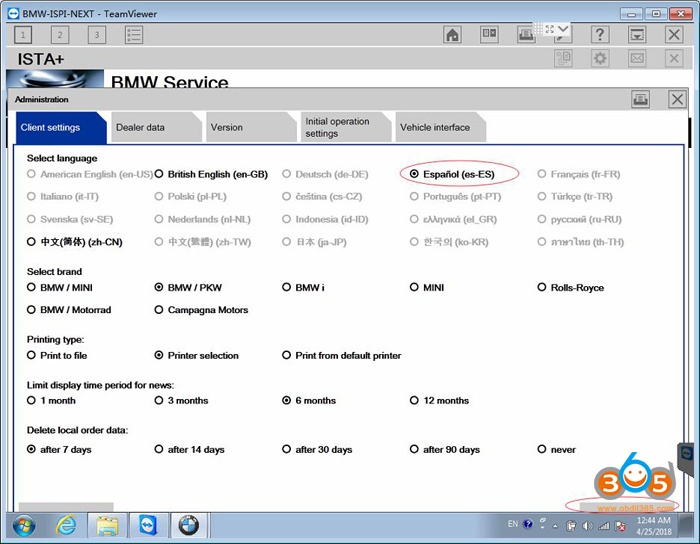Click the step 2 button in the toolbar

point(60,35)
